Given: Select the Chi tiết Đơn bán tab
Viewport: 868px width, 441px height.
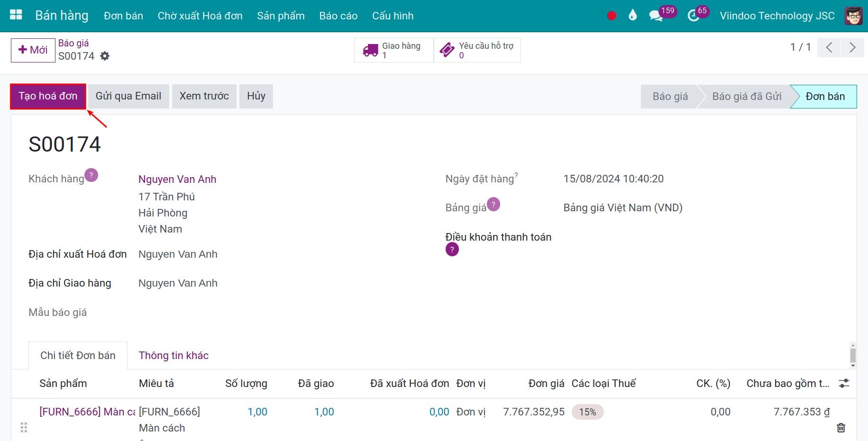Looking at the screenshot, I should pos(78,355).
